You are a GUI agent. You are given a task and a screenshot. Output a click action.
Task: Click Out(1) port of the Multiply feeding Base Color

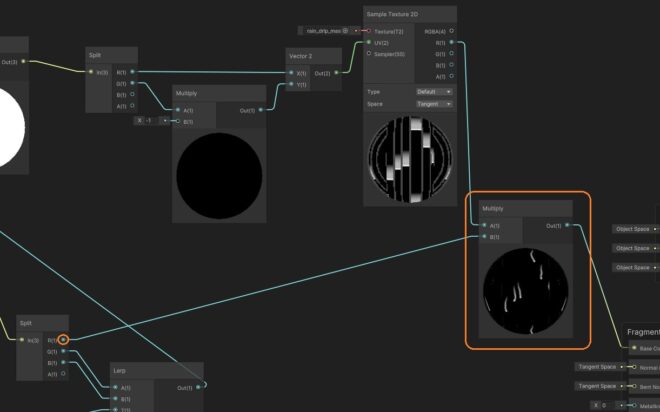(567, 225)
